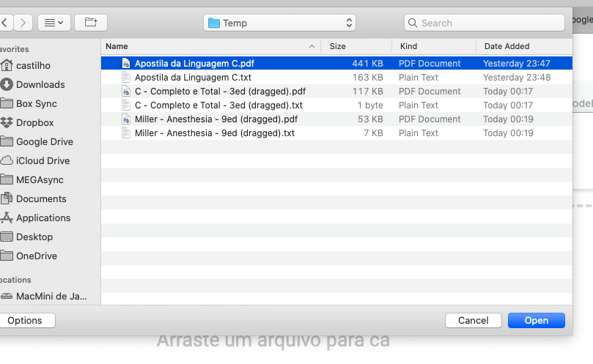Screen dimensions: 593x364
Task: Click the Search field
Action: [x=484, y=23]
